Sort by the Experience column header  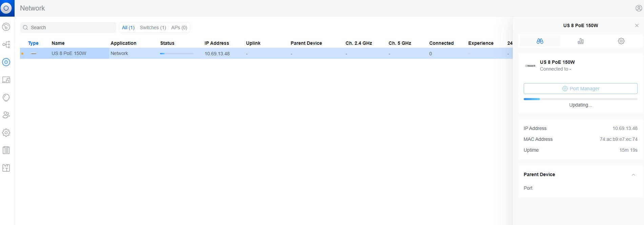pyautogui.click(x=481, y=43)
